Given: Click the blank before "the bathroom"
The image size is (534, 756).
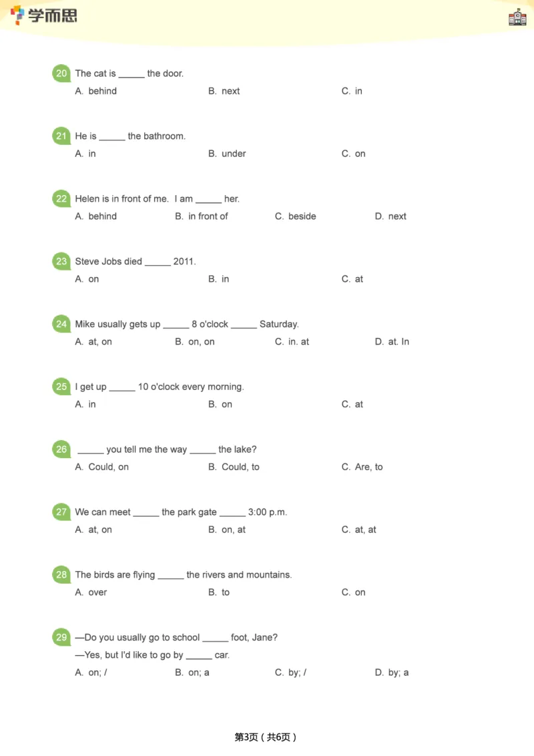Looking at the screenshot, I should (112, 138).
